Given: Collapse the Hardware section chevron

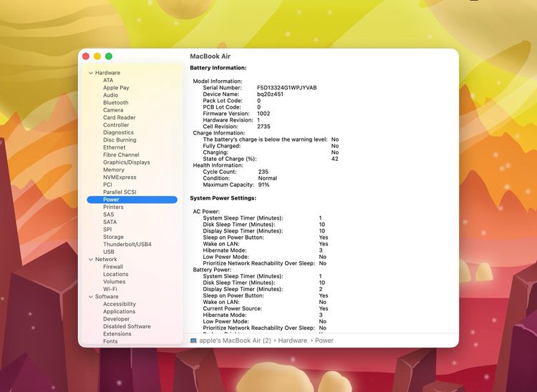Looking at the screenshot, I should tap(91, 73).
